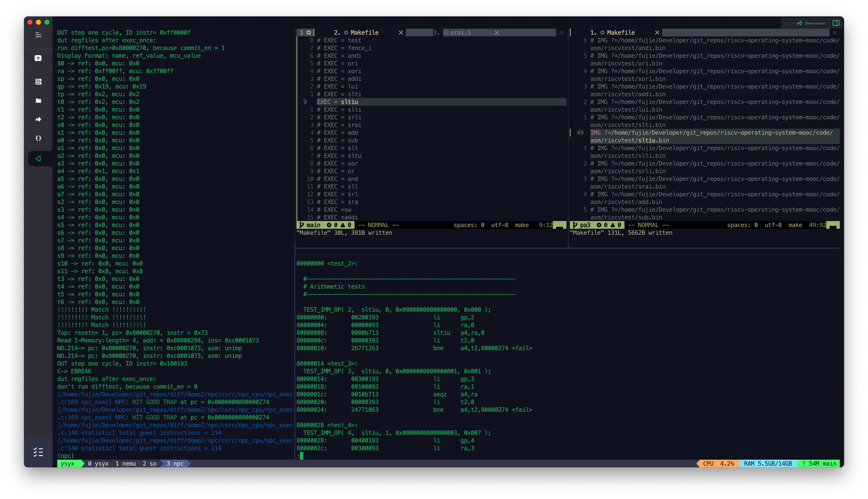Click the git branch icon next to 'main'
The height and width of the screenshot is (499, 868).
301,225
